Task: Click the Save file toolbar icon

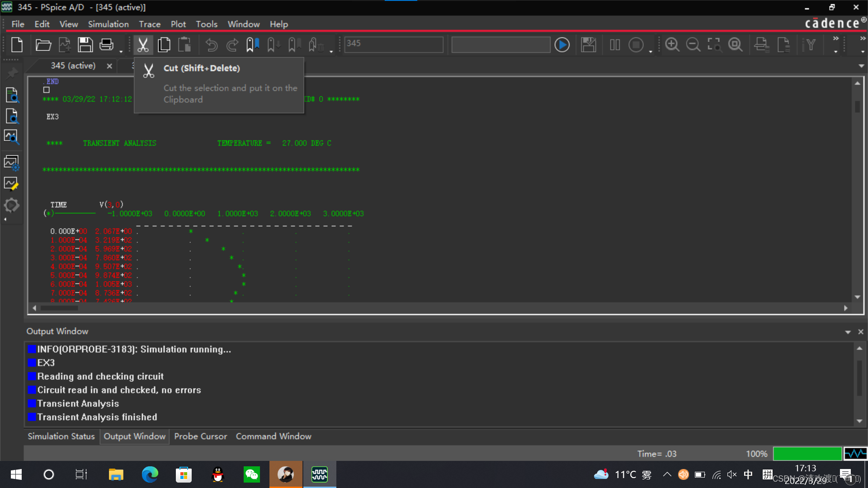Action: 85,45
